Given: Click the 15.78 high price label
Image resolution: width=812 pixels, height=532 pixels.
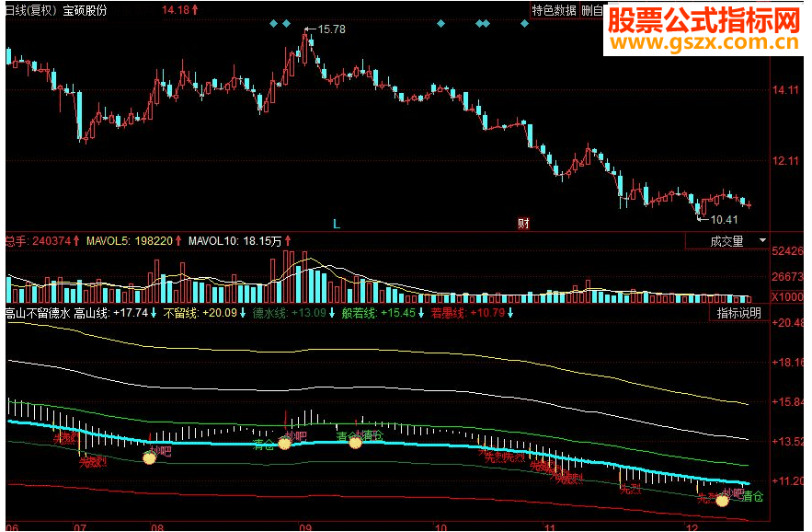Looking at the screenshot, I should tap(331, 29).
